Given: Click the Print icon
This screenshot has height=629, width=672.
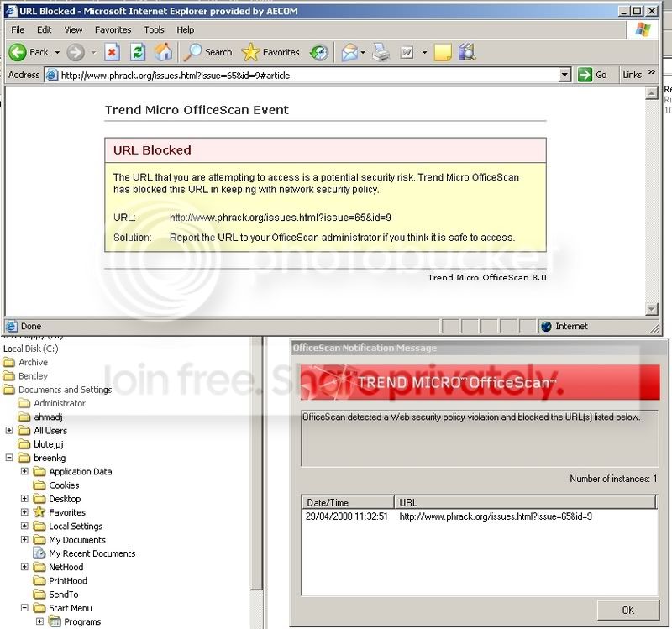Looking at the screenshot, I should (x=380, y=51).
